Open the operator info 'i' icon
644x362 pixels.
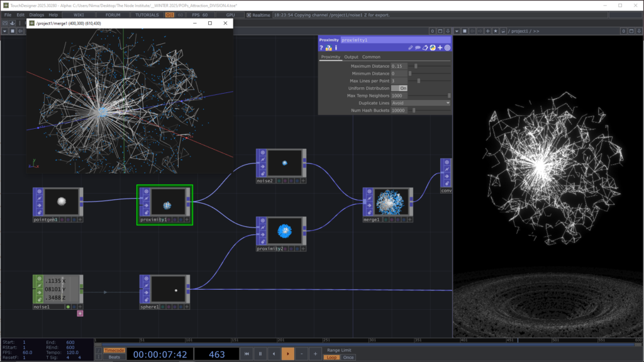tap(336, 47)
